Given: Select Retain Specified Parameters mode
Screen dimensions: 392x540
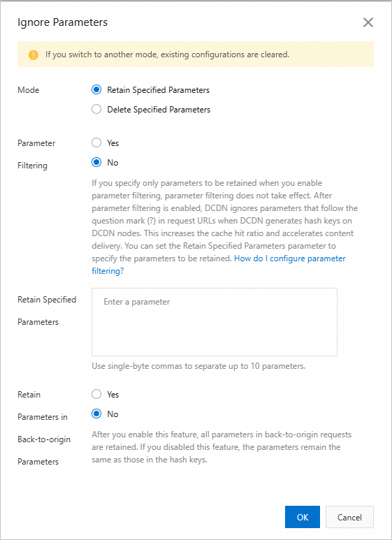Looking at the screenshot, I should click(96, 90).
